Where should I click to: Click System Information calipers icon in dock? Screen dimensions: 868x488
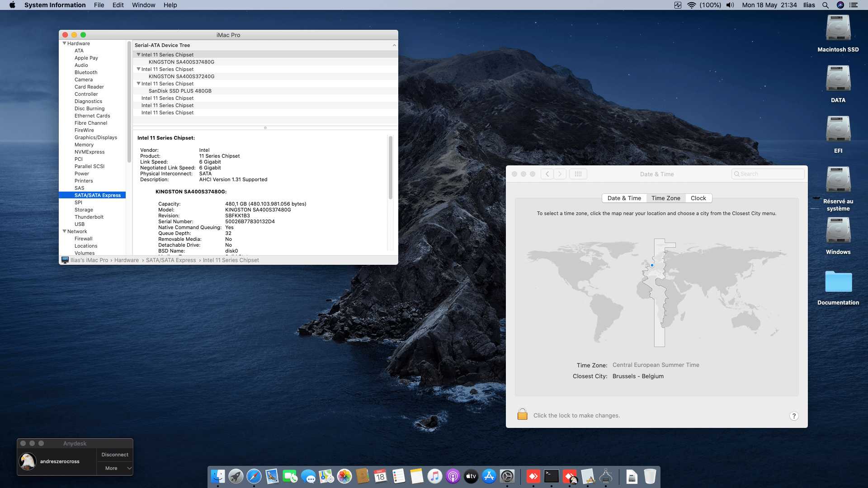click(606, 476)
